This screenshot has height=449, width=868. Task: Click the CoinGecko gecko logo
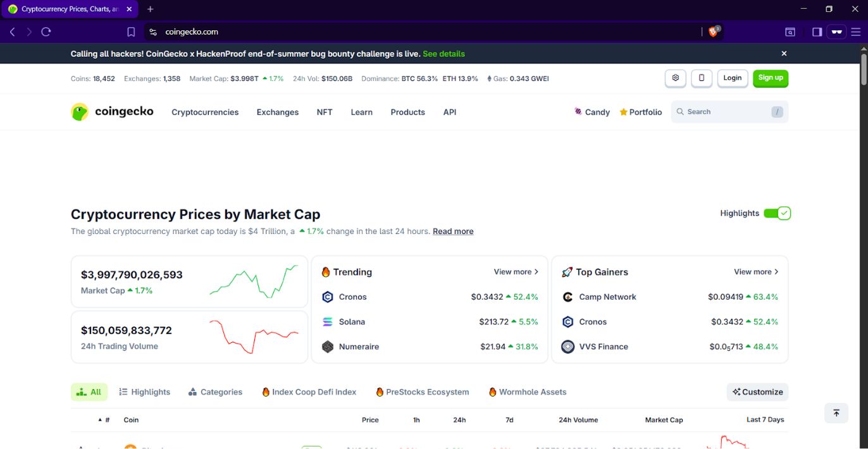(x=80, y=112)
